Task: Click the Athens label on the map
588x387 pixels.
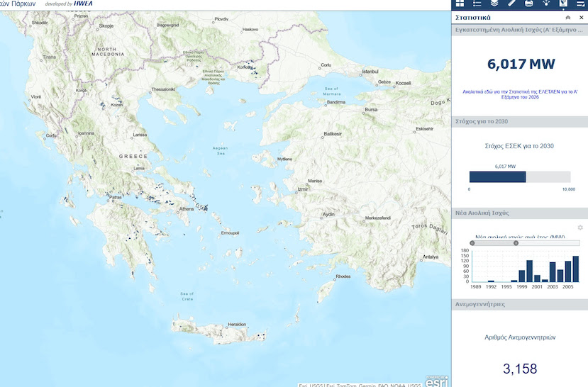Action: [x=187, y=209]
